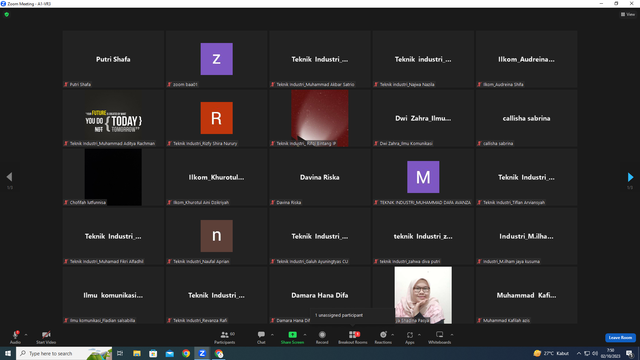Open the second Chrome icon in taskbar
640x360 pixels.
point(219,353)
